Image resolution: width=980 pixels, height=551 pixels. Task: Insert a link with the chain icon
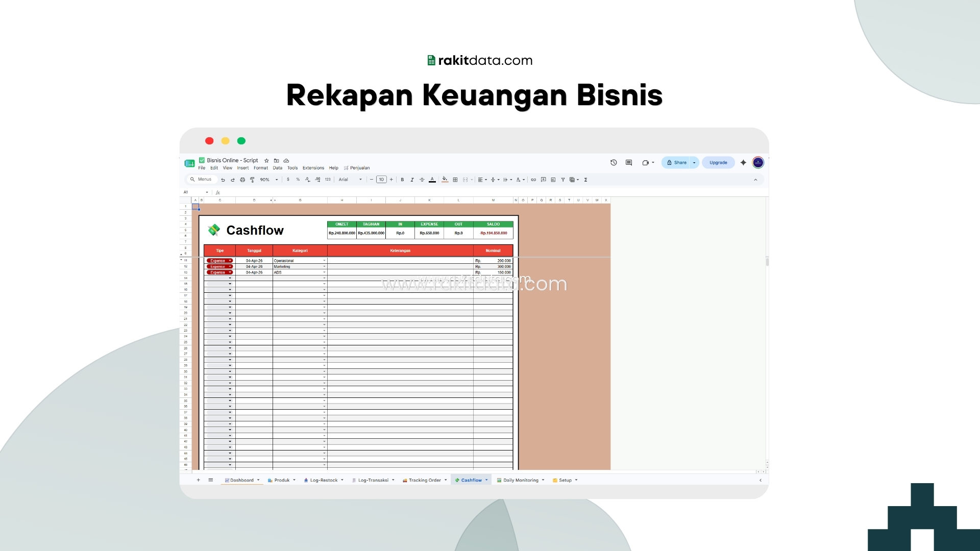[x=533, y=180]
